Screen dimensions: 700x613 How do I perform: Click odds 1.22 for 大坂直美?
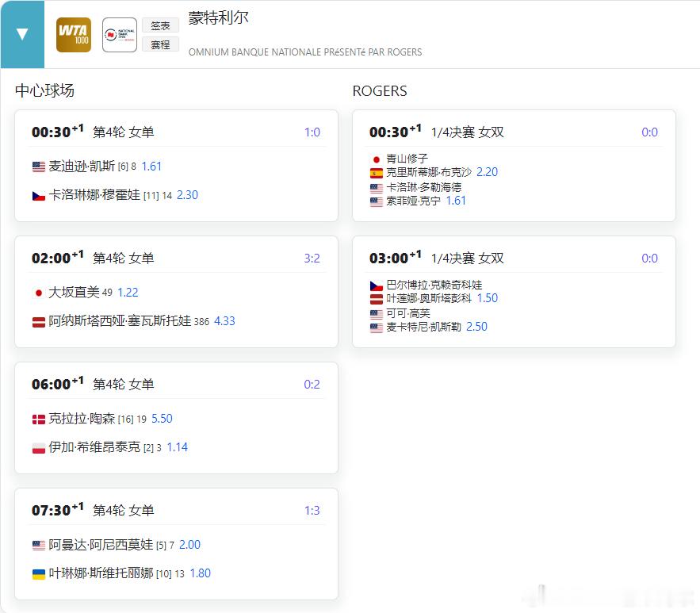pos(128,293)
